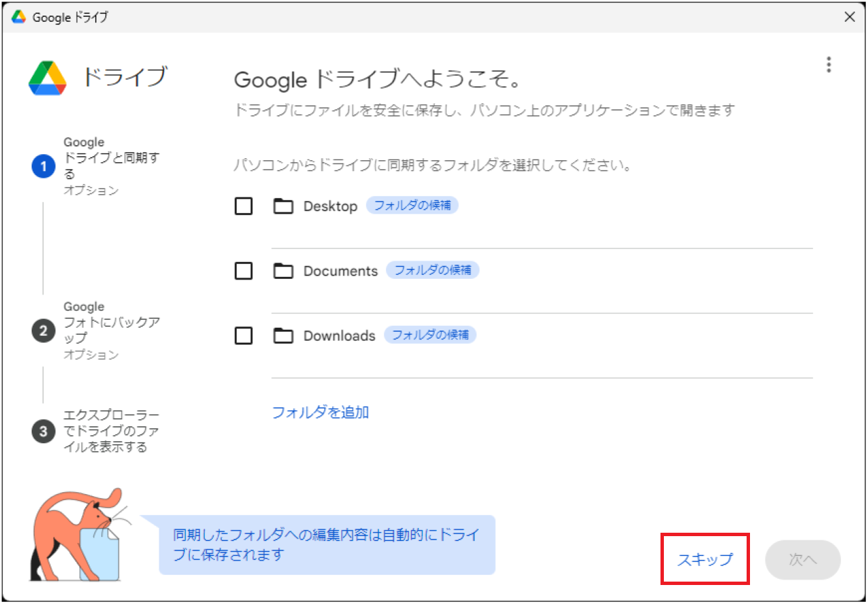The image size is (868, 604).
Task: Click フォルダの候補 badge next to Downloads
Action: click(430, 334)
